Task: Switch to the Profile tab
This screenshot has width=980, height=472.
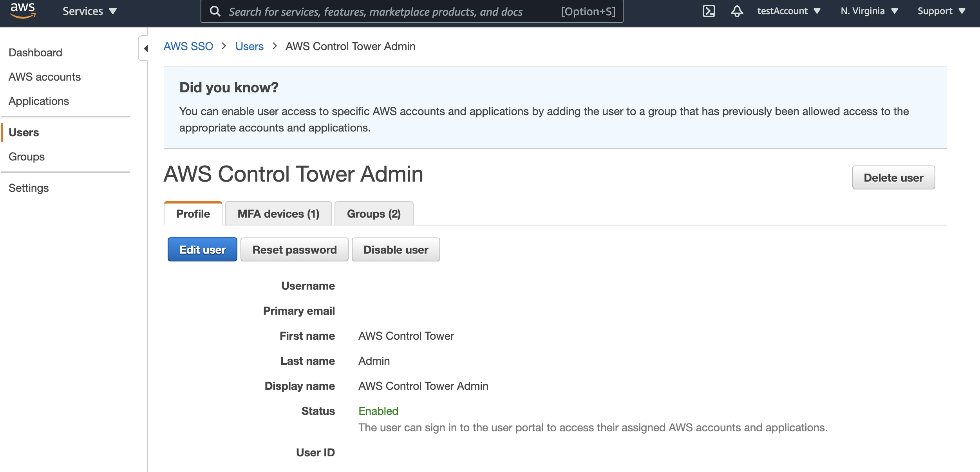Action: coord(193,214)
